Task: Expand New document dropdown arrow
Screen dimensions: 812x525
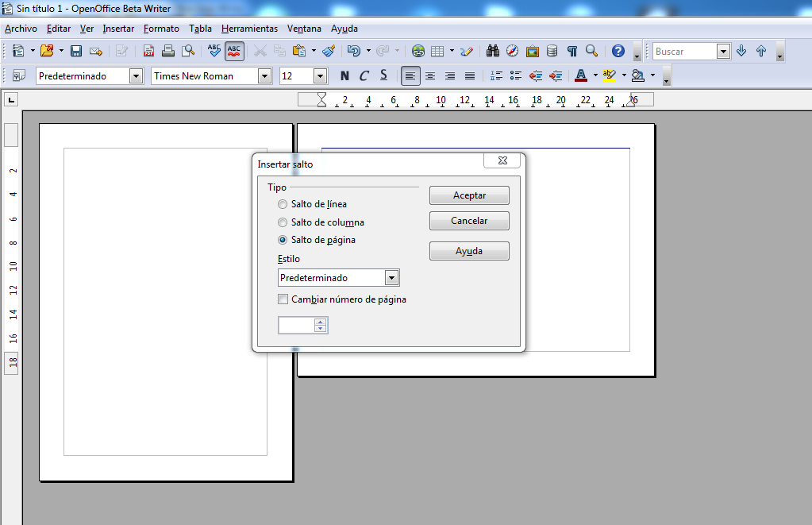Action: click(x=33, y=51)
